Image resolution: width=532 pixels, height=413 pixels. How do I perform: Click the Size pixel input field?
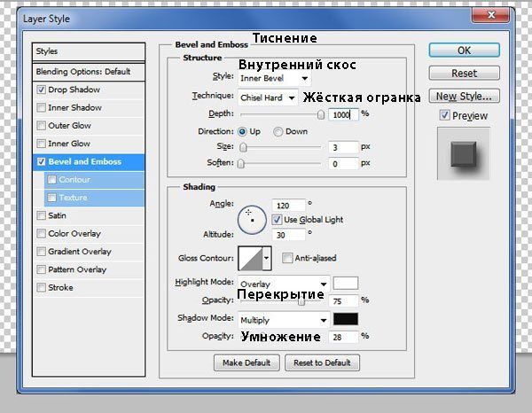coord(343,147)
